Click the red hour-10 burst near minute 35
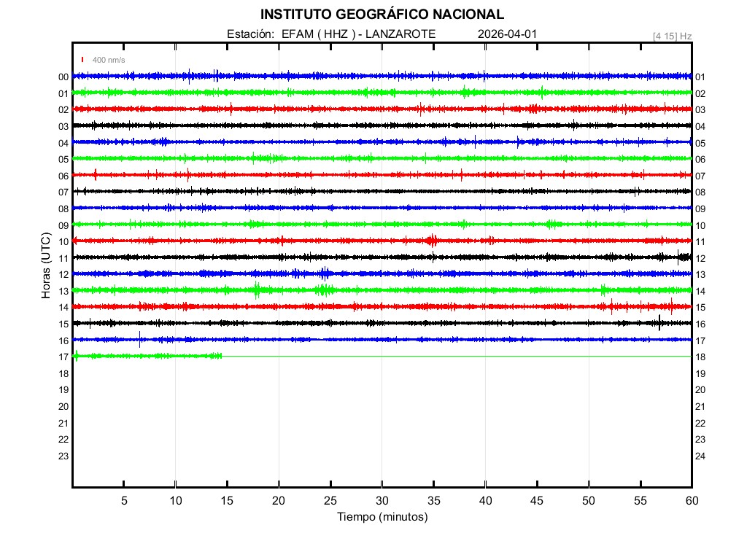 point(433,241)
